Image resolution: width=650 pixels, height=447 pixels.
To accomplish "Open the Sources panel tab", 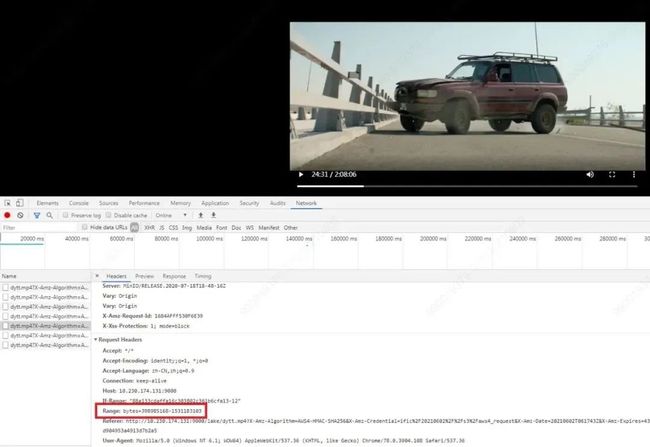I will coord(109,203).
